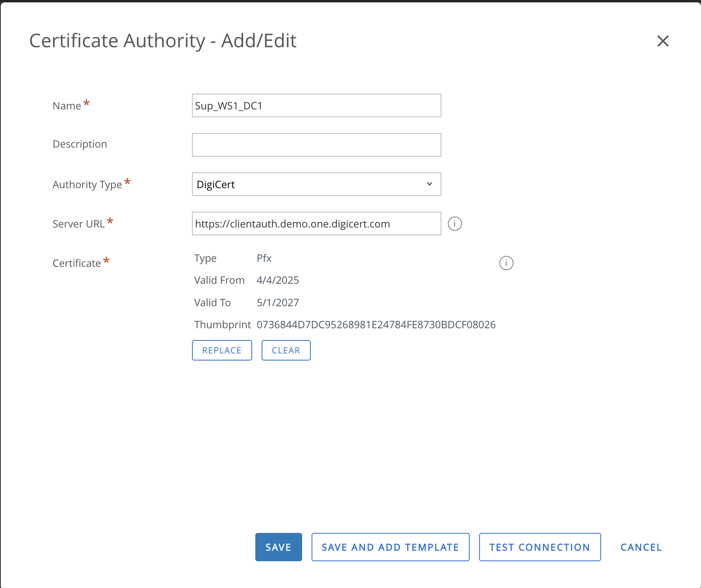Image resolution: width=701 pixels, height=588 pixels.
Task: Clear the uploaded certificate
Action: pos(286,350)
